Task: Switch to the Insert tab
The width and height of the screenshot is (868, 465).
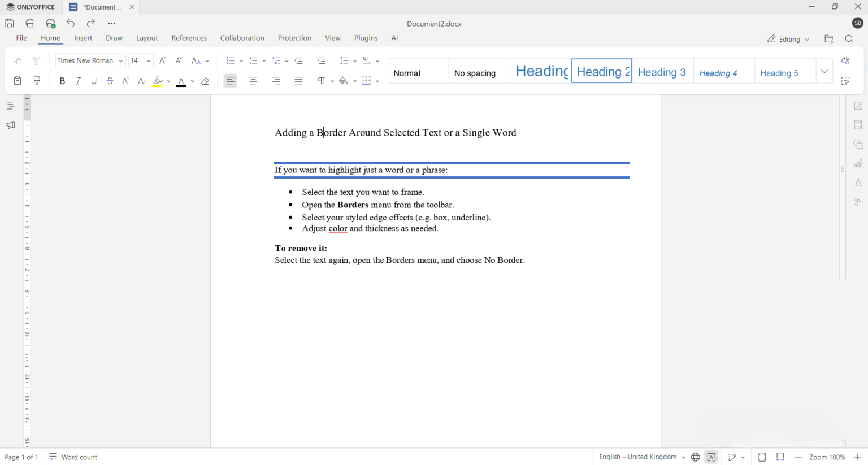Action: [83, 38]
